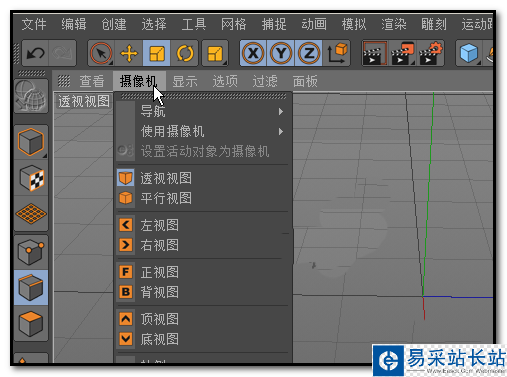The height and width of the screenshot is (377, 507).
Task: Choose 左视图 menu entry
Action: point(203,225)
